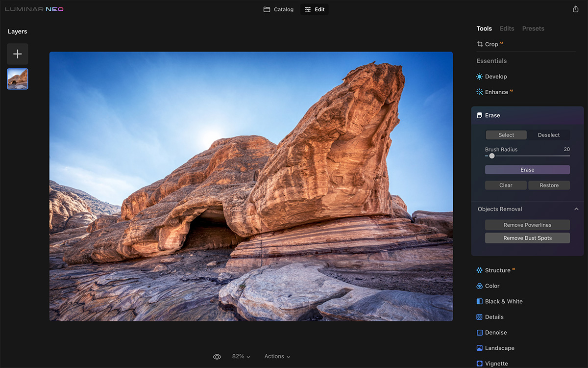Open the Structure AI tool

(497, 270)
